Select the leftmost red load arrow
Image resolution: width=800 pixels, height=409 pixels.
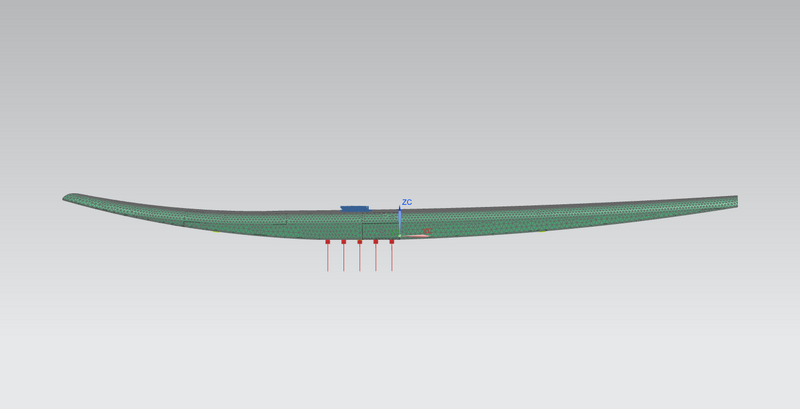(328, 255)
